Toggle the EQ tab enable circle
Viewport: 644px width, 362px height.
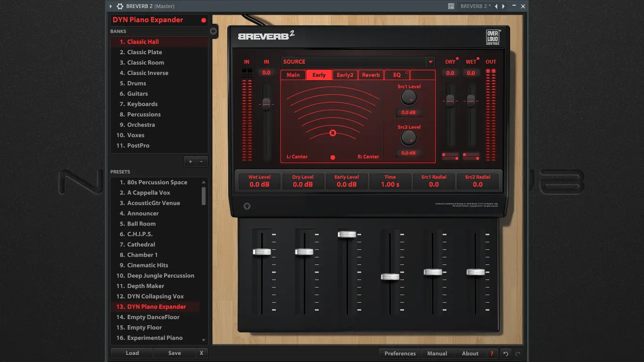tap(407, 73)
